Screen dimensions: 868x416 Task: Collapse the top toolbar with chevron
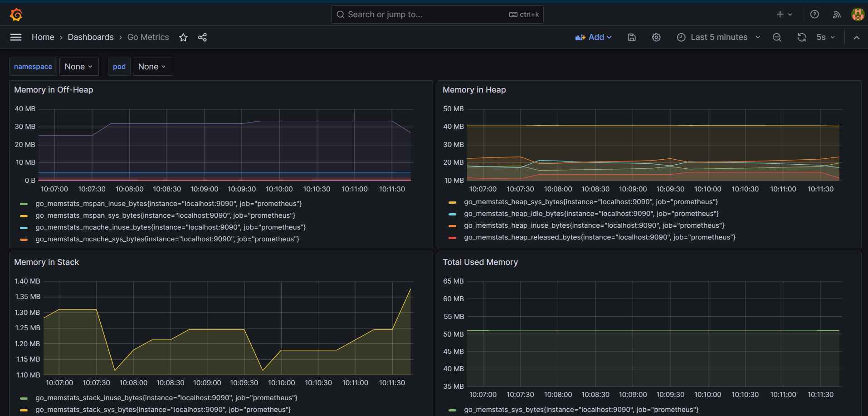click(x=856, y=37)
